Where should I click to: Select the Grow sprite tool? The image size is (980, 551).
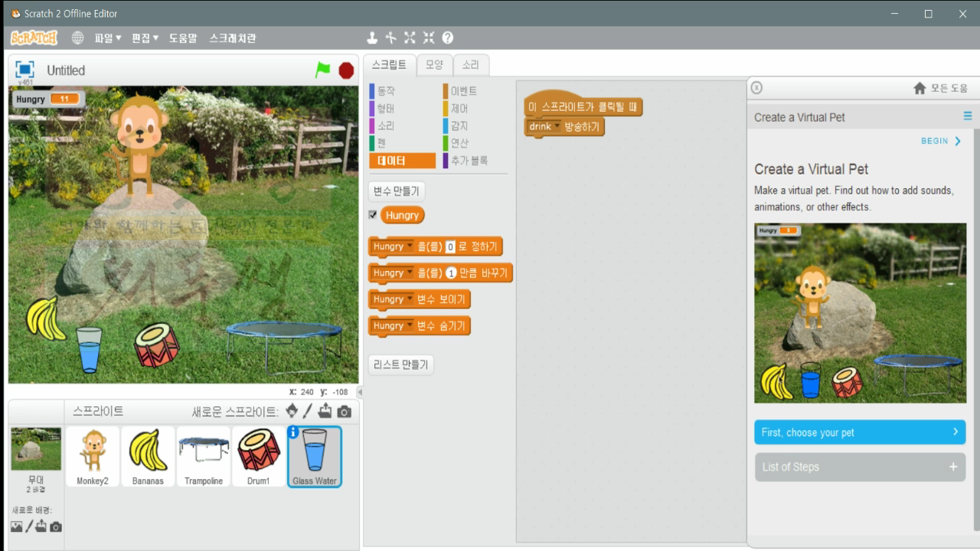[410, 37]
